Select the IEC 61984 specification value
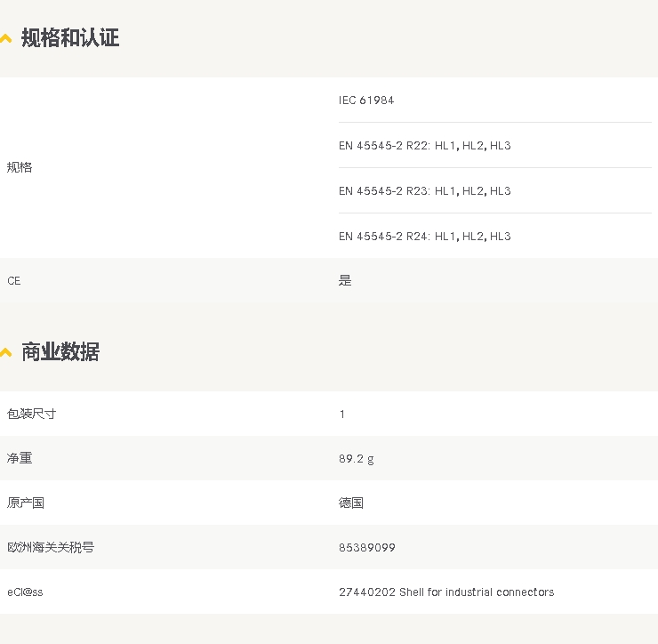 click(366, 101)
